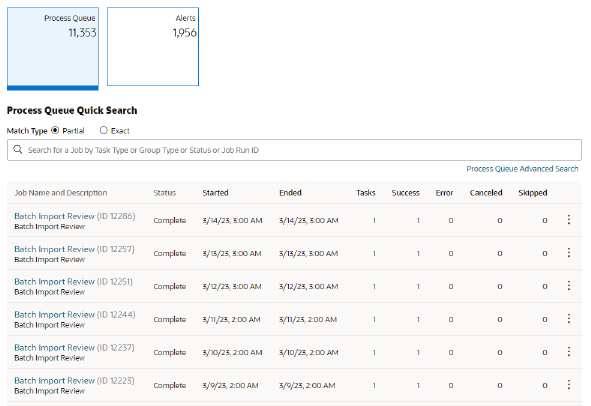The height and width of the screenshot is (406, 591).
Task: Click the 1,956 alerts count
Action: coord(185,33)
